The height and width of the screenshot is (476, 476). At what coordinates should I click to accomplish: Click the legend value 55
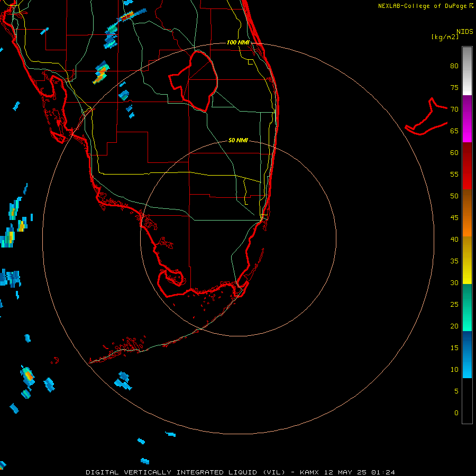454,174
